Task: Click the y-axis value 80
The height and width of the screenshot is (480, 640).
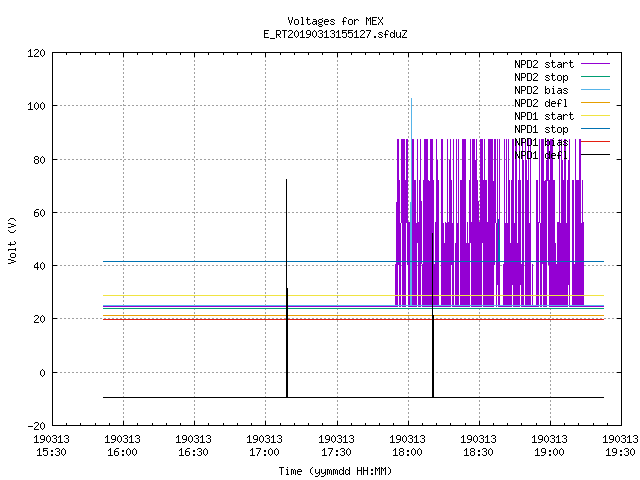Action: click(x=39, y=160)
